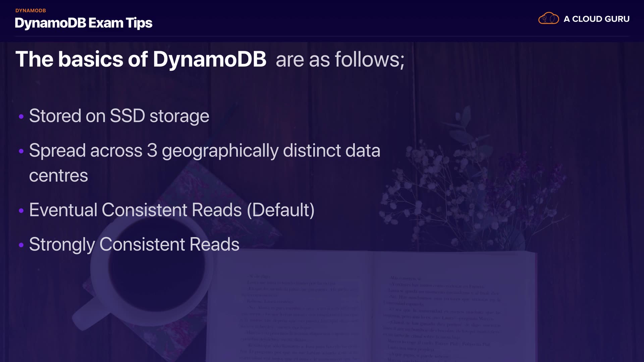Click the bullet dot beside "Strongly Consistent Reads"
This screenshot has height=362, width=644.
click(21, 245)
